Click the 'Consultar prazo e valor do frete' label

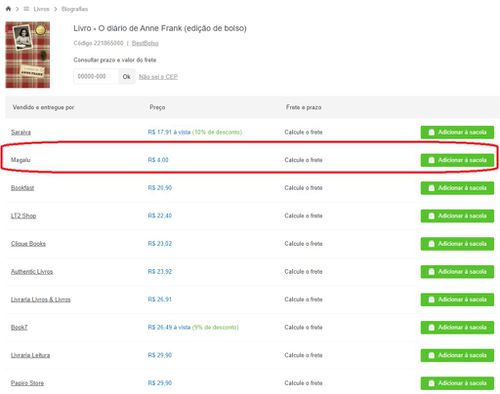[115, 60]
